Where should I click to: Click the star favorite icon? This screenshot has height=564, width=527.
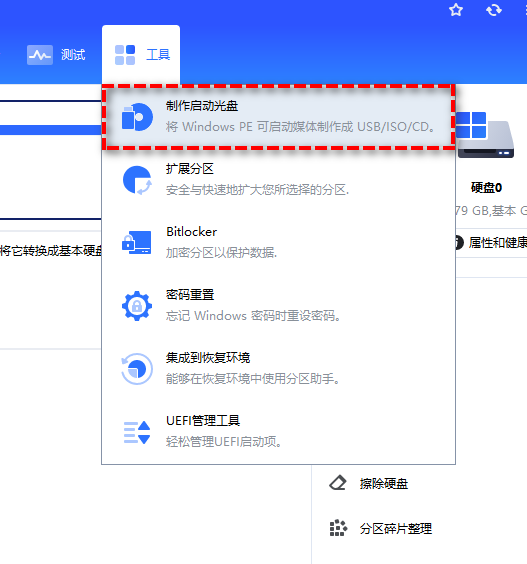[456, 10]
